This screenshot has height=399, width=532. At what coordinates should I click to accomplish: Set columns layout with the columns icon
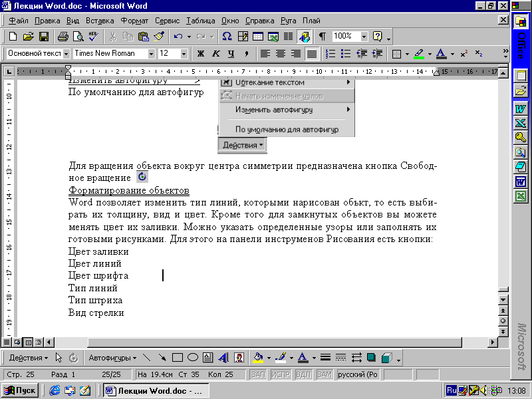[289, 37]
